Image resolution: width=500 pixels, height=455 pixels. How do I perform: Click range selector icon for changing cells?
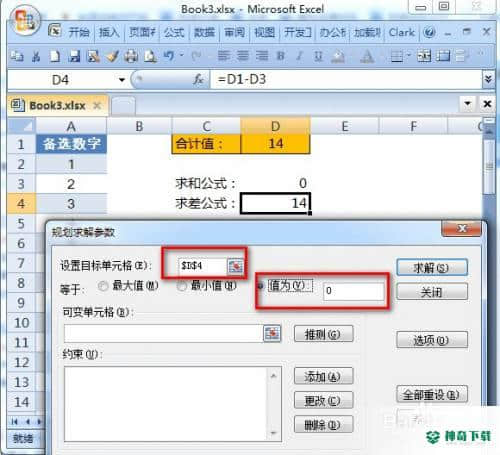pyautogui.click(x=272, y=333)
